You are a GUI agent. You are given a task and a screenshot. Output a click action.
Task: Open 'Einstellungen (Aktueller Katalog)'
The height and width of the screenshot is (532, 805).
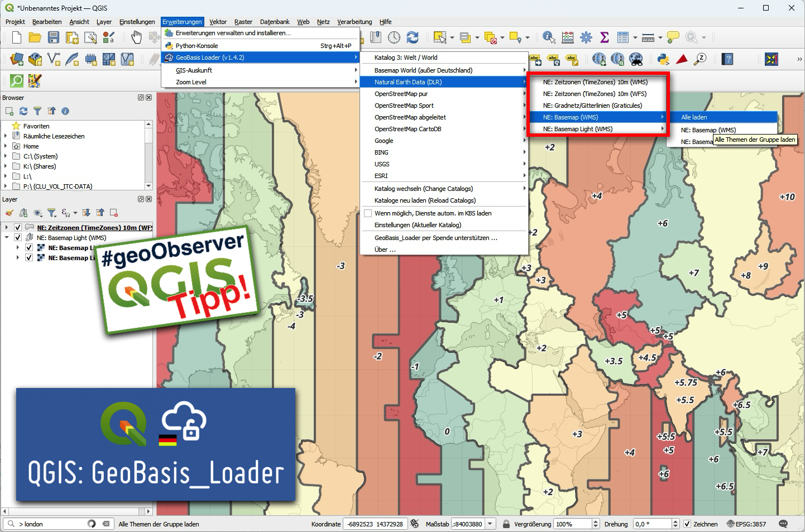444,225
